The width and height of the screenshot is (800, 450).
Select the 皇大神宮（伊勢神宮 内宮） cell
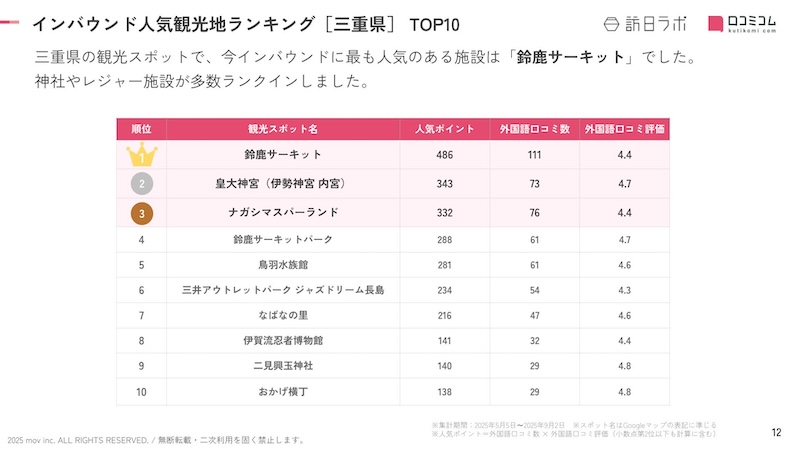(x=283, y=184)
